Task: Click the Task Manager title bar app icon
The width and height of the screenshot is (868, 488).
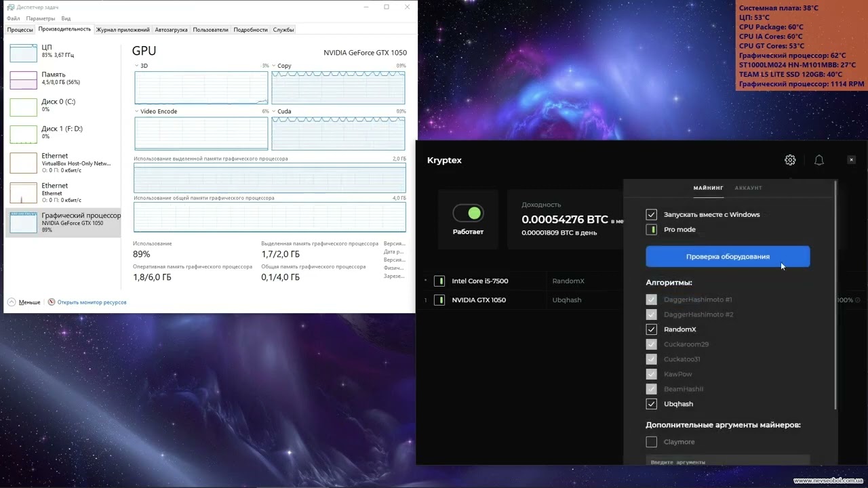Action: [11, 7]
